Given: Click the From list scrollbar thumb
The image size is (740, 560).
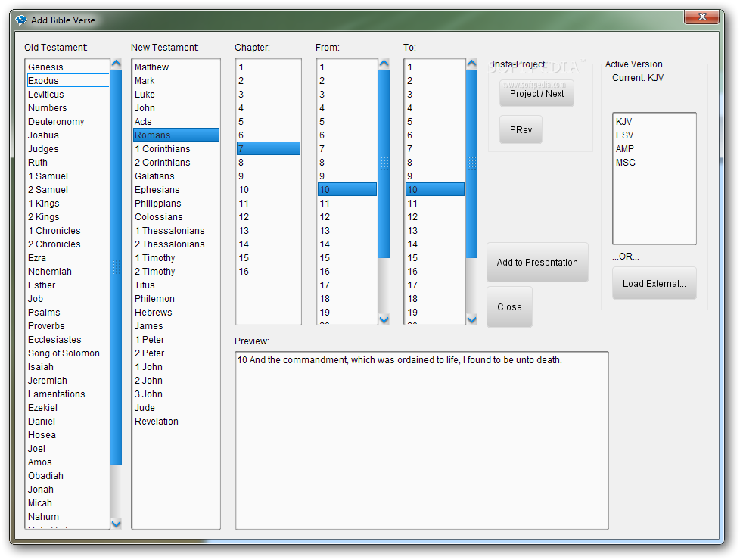Looking at the screenshot, I should point(384,163).
